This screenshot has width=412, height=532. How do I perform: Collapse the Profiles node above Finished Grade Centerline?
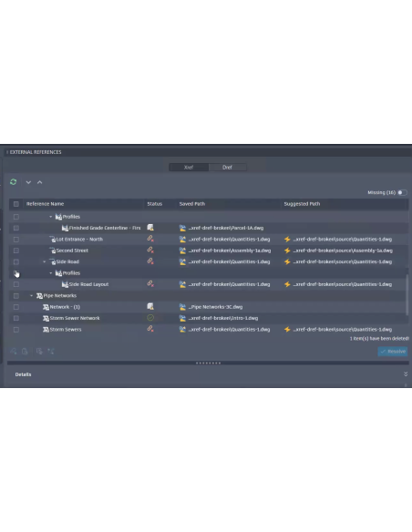point(50,217)
